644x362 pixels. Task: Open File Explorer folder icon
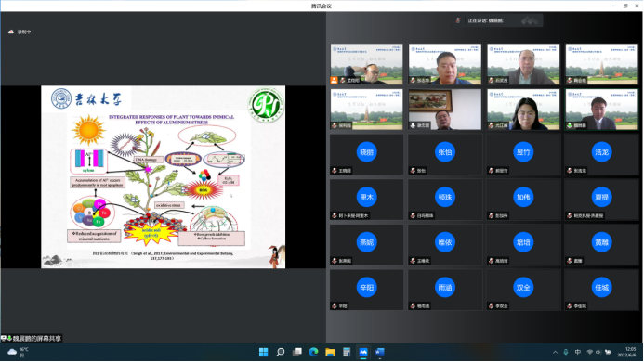tap(330, 352)
